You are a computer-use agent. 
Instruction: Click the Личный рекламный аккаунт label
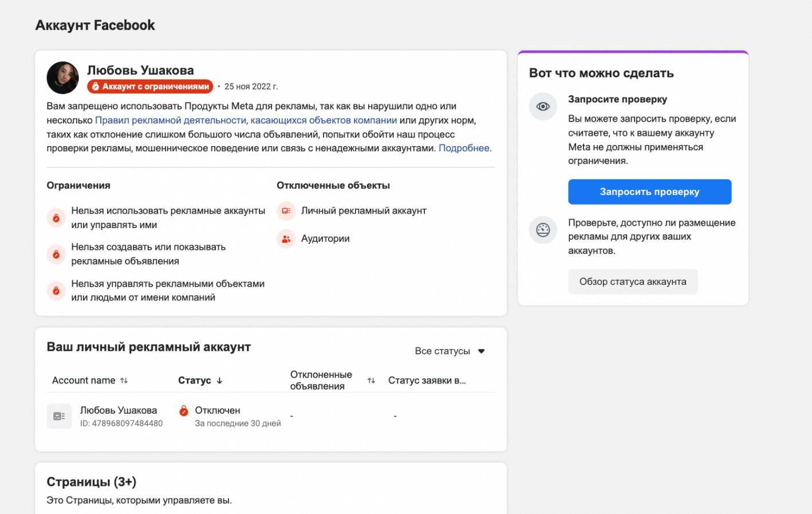pos(364,211)
